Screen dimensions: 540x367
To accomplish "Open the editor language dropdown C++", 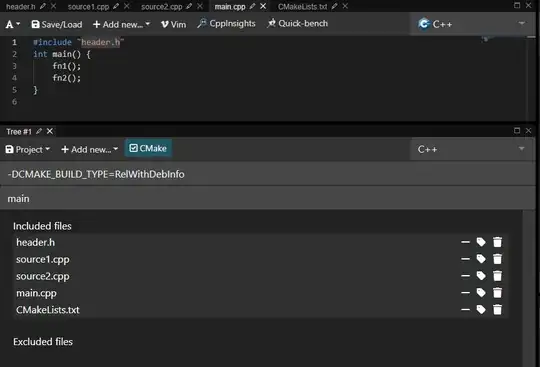I will [472, 24].
